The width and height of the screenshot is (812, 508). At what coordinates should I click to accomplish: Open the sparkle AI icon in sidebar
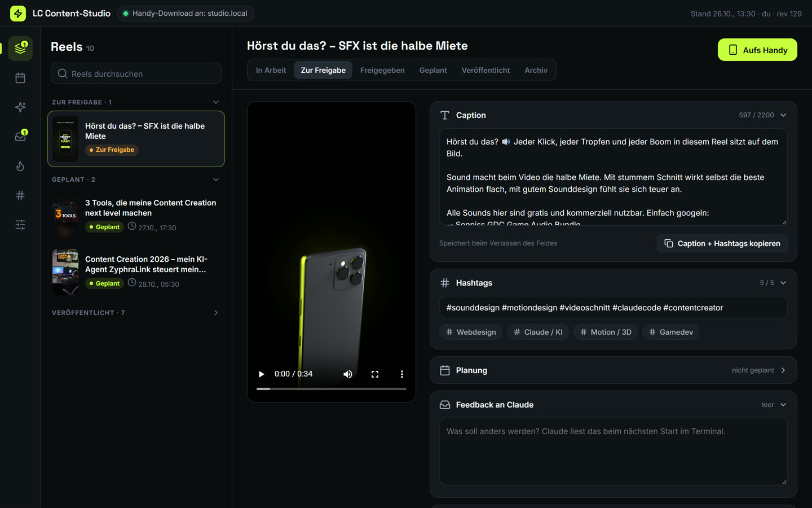(x=20, y=107)
